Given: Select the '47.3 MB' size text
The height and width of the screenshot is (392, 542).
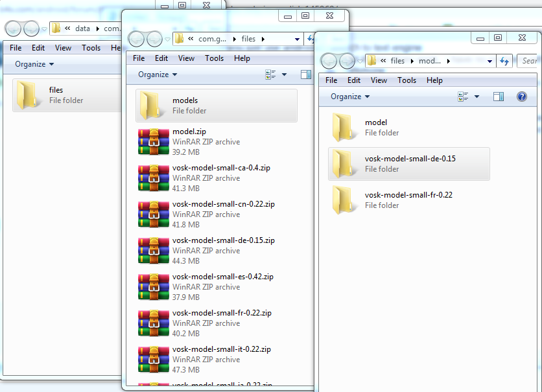Looking at the screenshot, I should pyautogui.click(x=186, y=369).
